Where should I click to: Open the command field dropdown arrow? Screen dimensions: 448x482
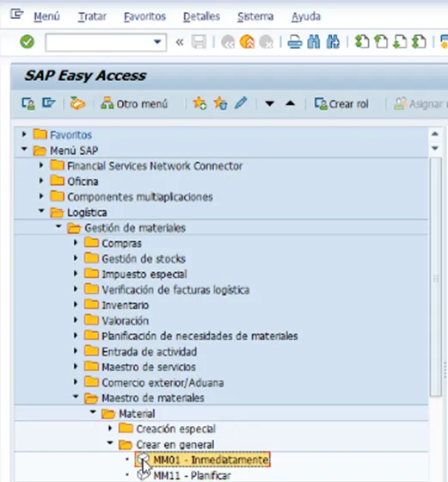click(157, 42)
